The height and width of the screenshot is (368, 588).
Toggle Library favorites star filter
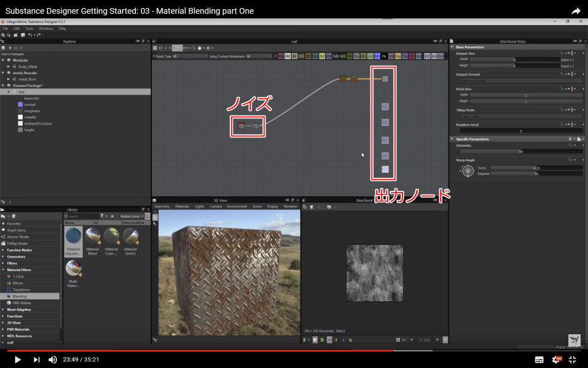coord(111,217)
